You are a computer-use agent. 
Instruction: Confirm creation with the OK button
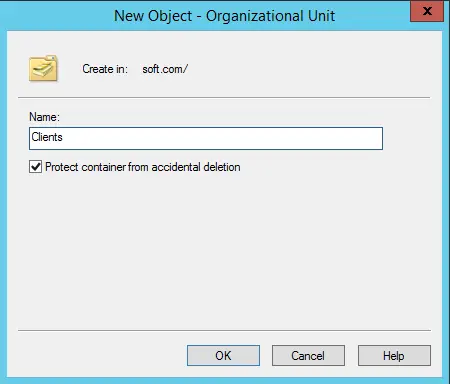pyautogui.click(x=223, y=356)
